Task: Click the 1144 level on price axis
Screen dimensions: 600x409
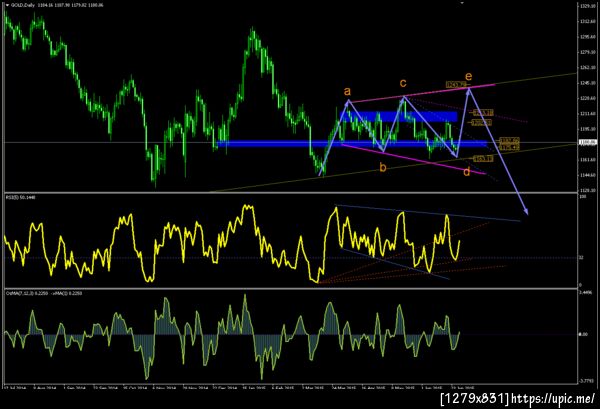Action: coord(587,175)
